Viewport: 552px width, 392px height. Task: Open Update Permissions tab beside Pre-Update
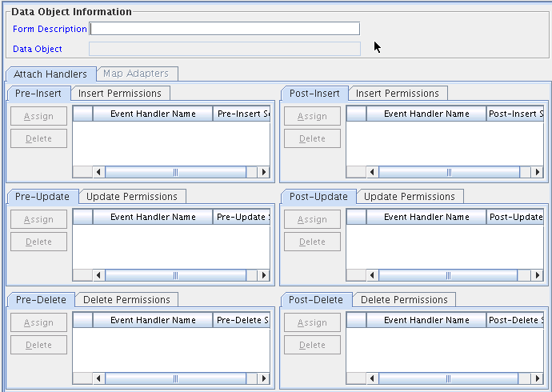coord(132,196)
